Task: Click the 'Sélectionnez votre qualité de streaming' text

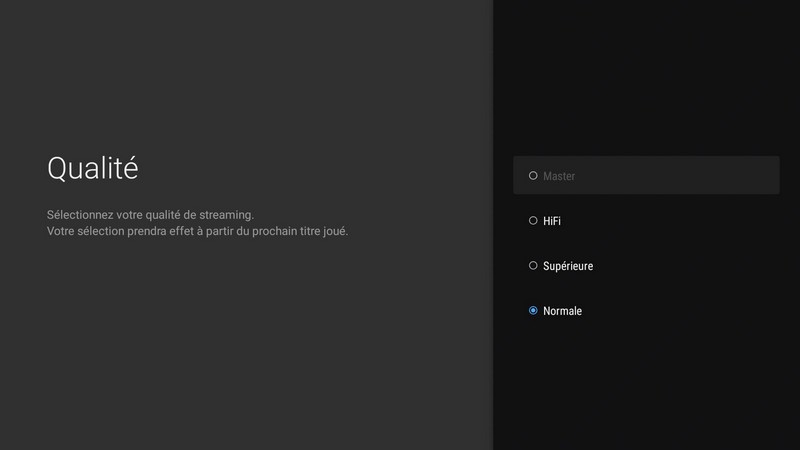Action: pyautogui.click(x=150, y=215)
